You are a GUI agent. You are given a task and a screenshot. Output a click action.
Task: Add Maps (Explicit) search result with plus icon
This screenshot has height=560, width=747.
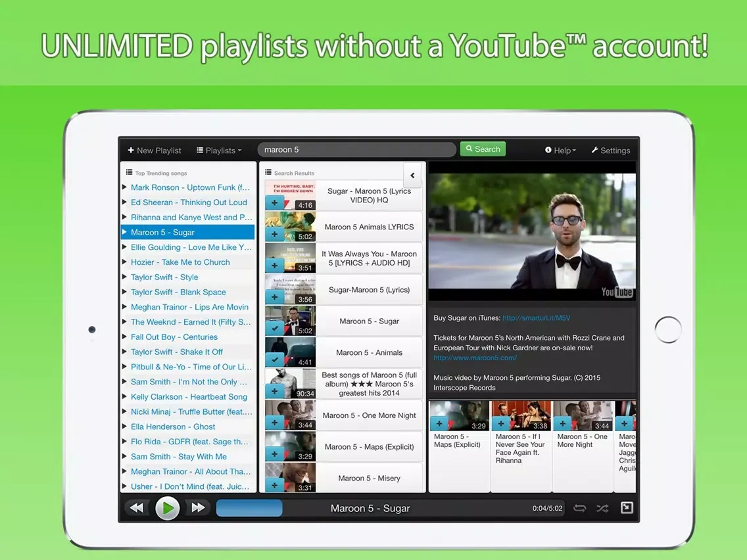point(274,454)
